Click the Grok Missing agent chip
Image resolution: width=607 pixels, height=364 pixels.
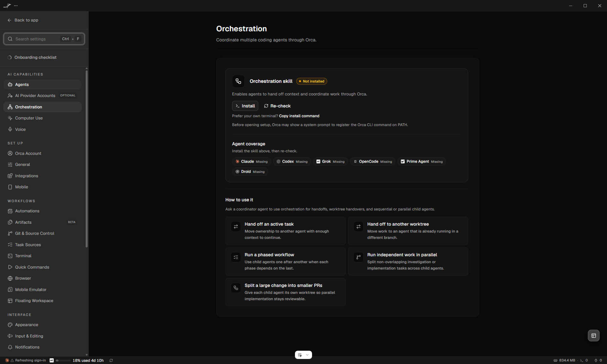click(x=330, y=161)
